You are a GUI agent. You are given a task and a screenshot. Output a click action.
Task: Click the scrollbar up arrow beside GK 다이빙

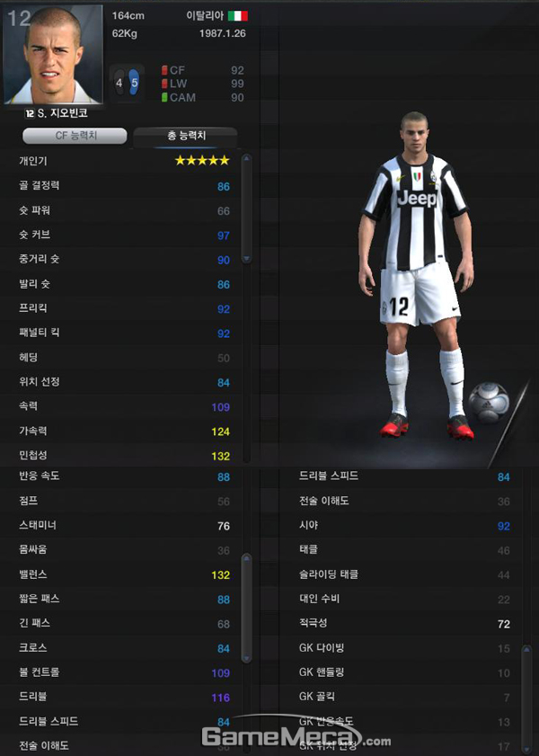click(527, 650)
